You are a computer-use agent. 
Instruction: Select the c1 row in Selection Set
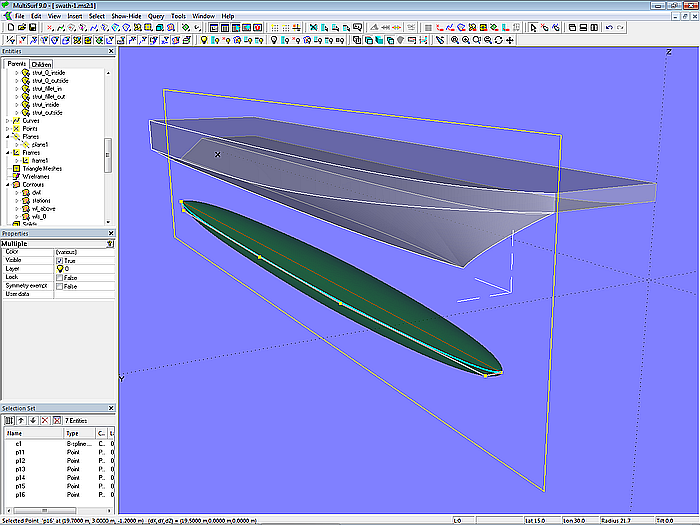(17, 442)
